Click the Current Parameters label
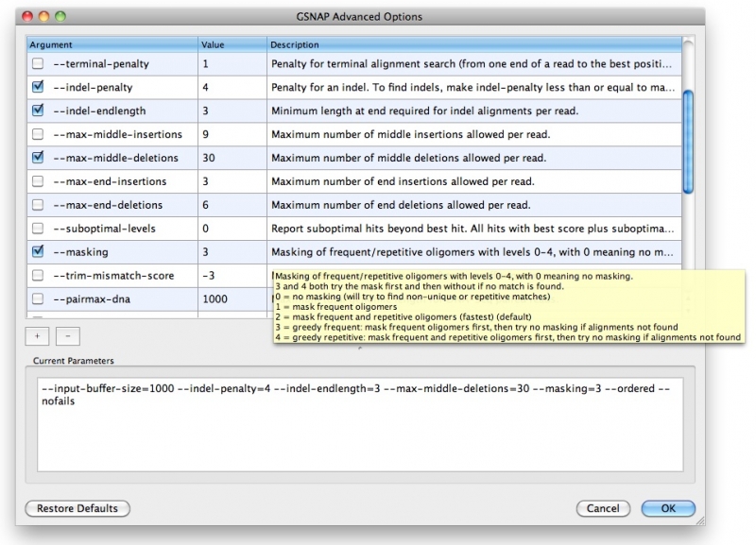 (x=74, y=361)
